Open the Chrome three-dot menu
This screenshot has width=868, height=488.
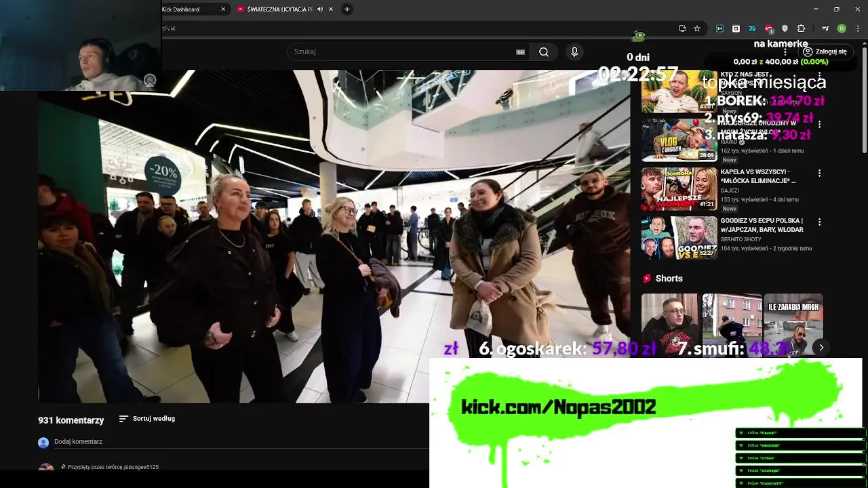click(x=858, y=28)
